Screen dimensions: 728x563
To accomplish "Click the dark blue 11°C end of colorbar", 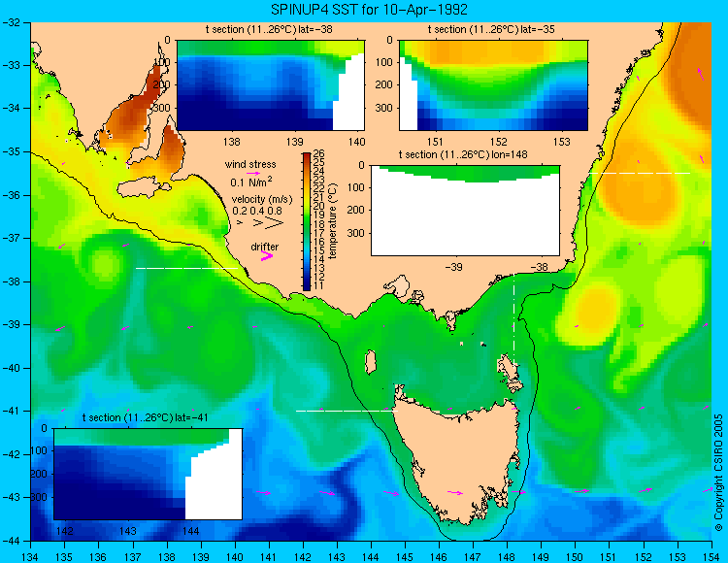I will [307, 286].
